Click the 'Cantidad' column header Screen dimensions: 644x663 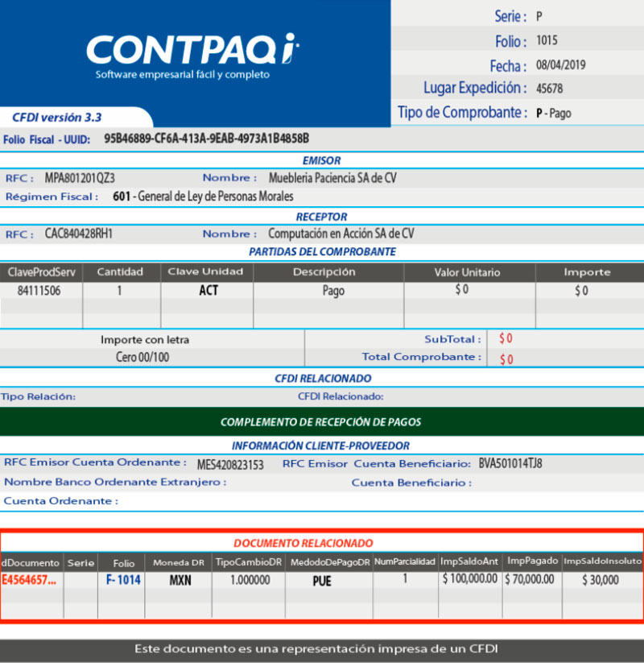120,271
